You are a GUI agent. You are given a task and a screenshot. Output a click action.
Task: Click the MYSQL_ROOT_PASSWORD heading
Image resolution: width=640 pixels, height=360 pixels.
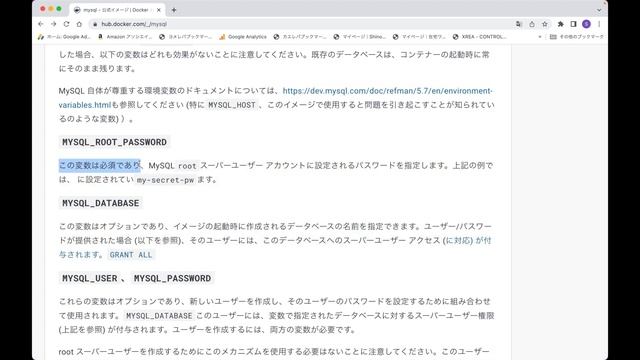[114, 142]
